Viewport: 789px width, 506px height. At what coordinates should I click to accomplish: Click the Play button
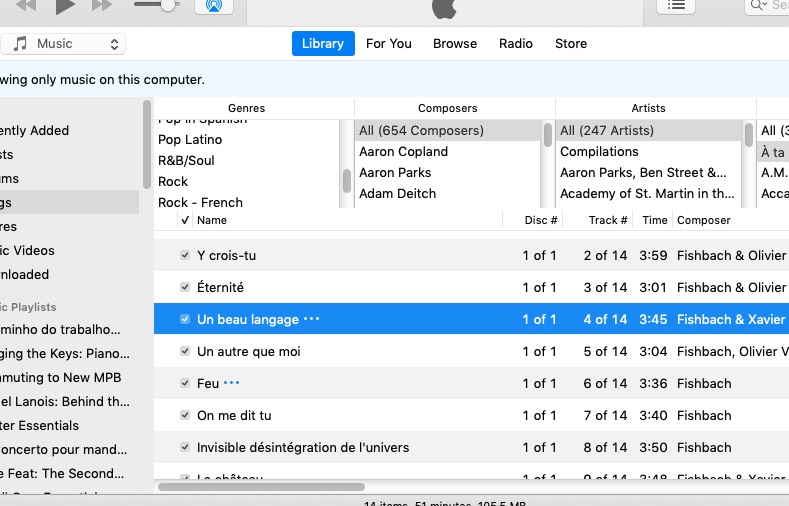65,6
